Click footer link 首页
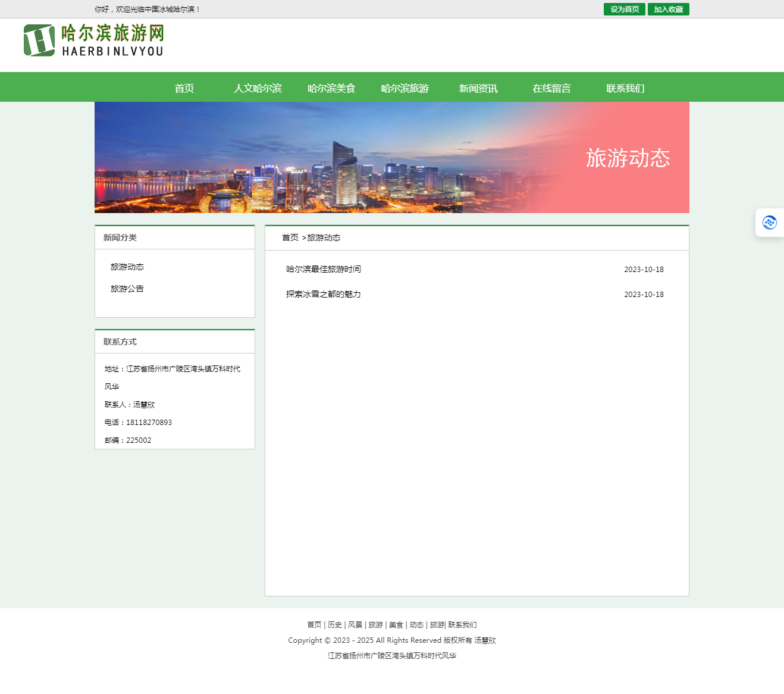 tap(314, 625)
